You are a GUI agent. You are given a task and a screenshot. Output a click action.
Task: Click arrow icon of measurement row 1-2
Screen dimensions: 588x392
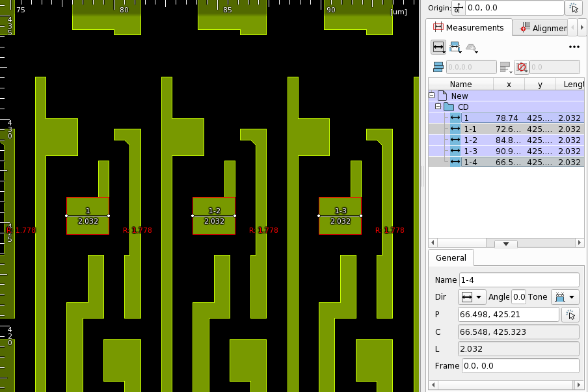coord(455,140)
